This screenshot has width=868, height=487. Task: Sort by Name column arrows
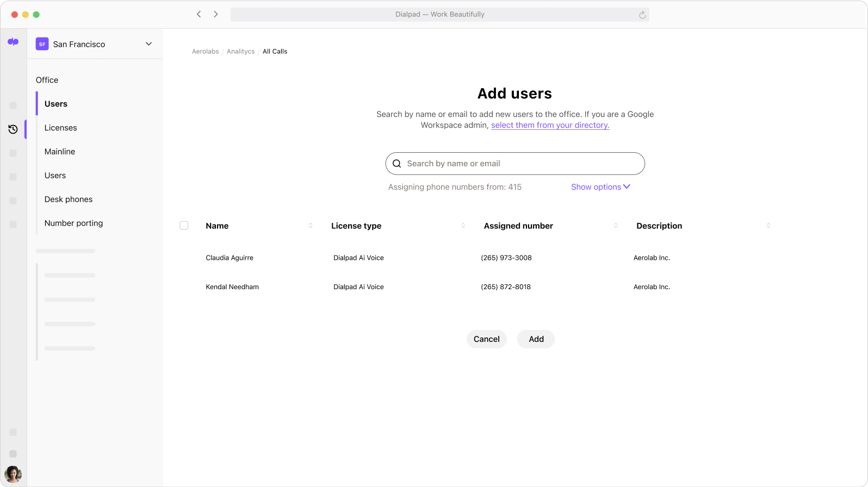click(x=311, y=226)
